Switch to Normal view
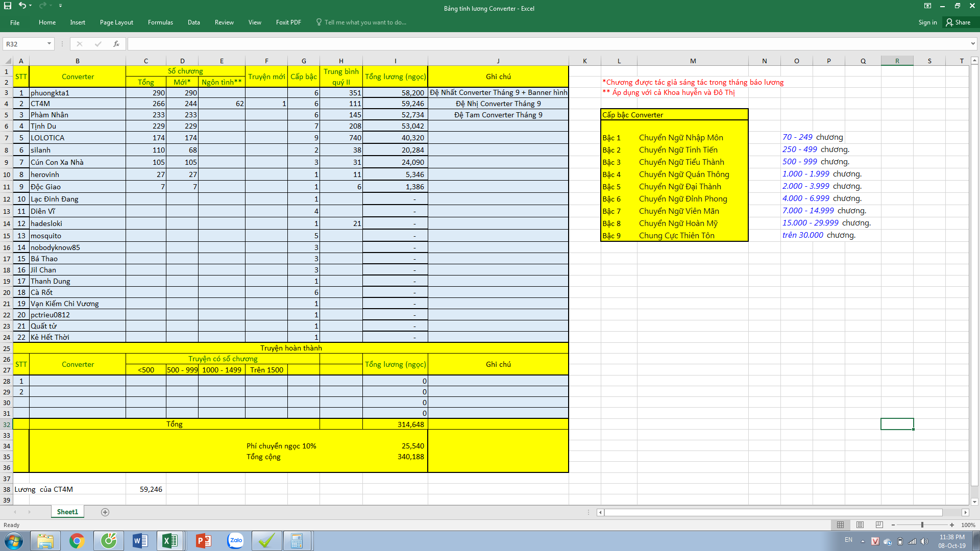Screen dimensions: 980x551 [x=840, y=525]
